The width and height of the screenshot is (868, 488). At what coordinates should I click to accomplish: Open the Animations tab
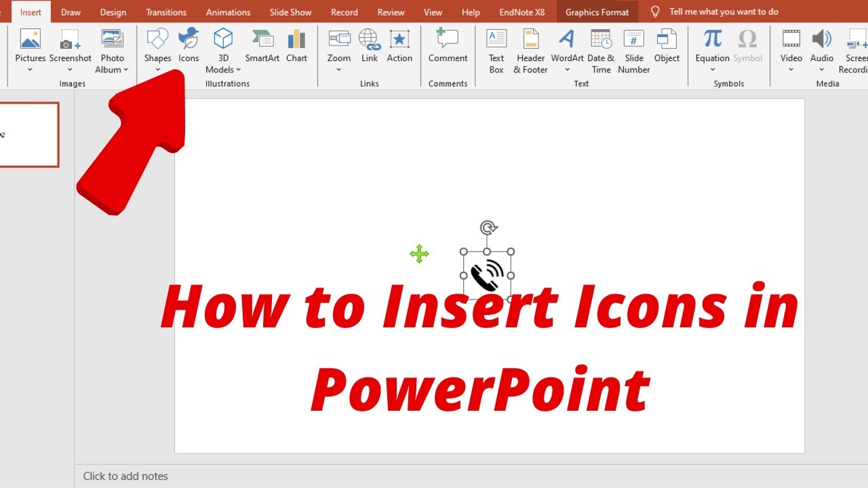tap(228, 12)
